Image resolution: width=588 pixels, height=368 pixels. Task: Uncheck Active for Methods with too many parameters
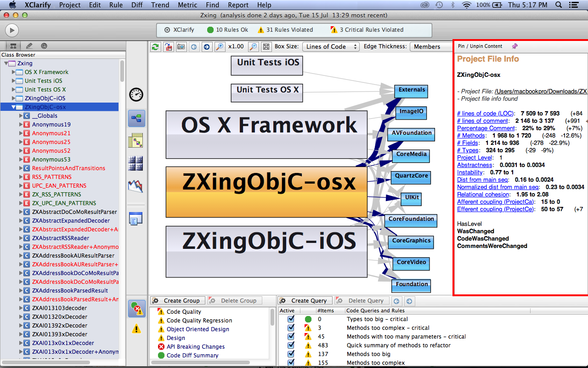click(x=290, y=336)
